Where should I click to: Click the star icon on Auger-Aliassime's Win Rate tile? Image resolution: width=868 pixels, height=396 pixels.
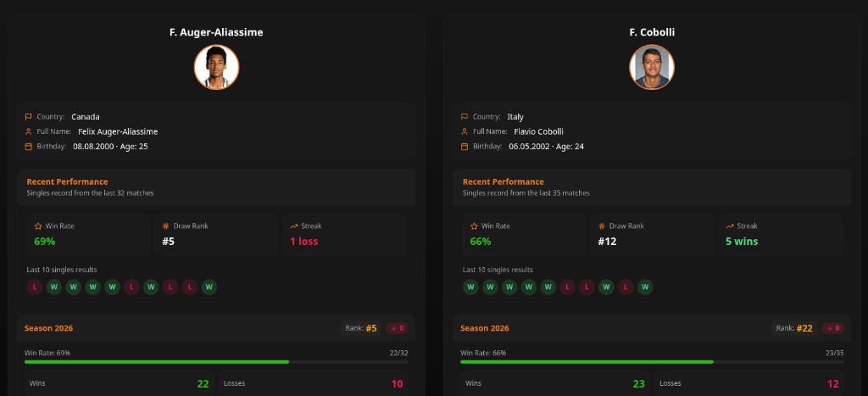point(38,226)
